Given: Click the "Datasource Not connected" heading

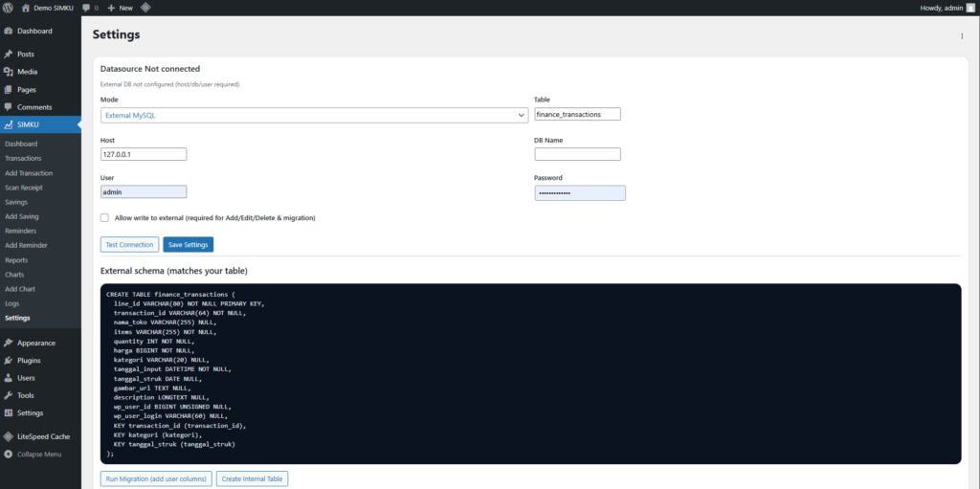Looking at the screenshot, I should (150, 69).
